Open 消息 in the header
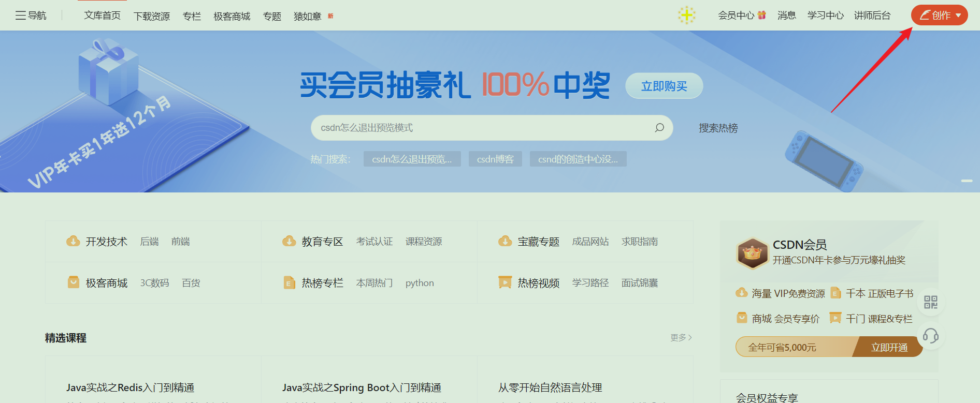The height and width of the screenshot is (403, 980). pyautogui.click(x=786, y=16)
